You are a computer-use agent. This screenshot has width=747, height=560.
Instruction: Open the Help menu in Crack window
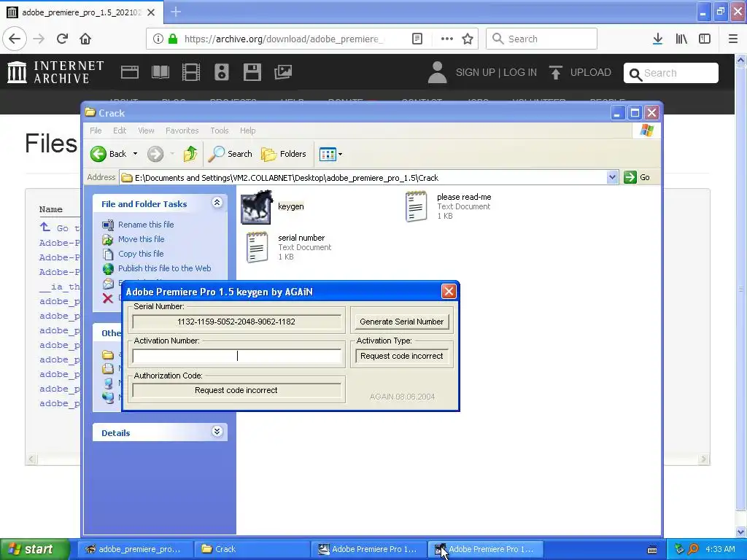[x=247, y=131]
